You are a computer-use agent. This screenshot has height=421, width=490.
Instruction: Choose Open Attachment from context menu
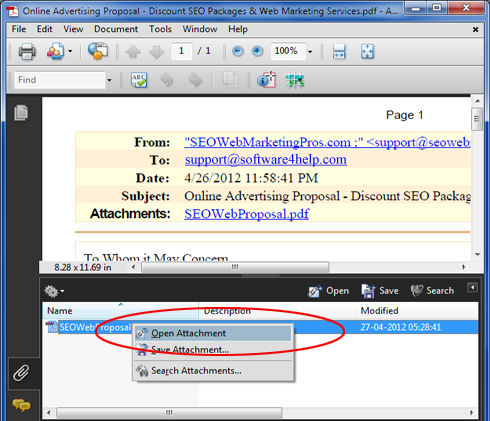coord(213,333)
